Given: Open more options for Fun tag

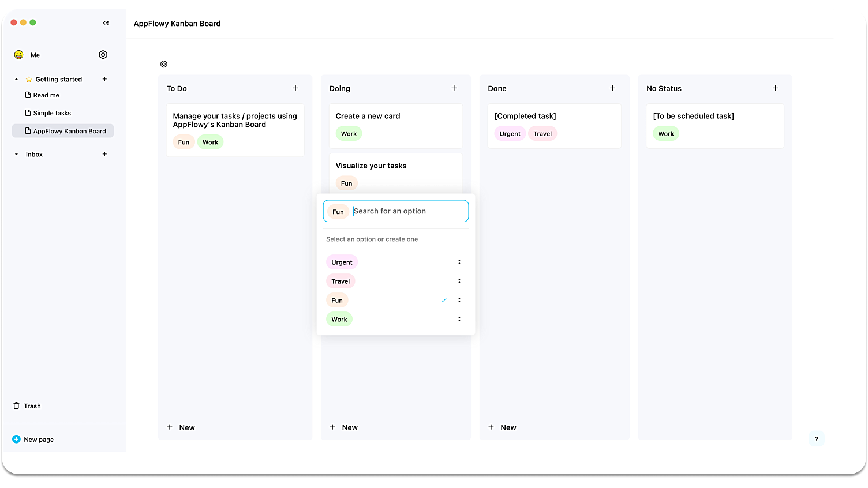Looking at the screenshot, I should 459,300.
